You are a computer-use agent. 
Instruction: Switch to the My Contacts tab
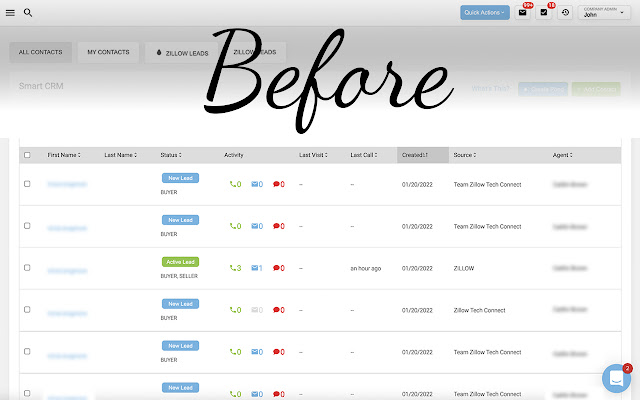pyautogui.click(x=108, y=52)
